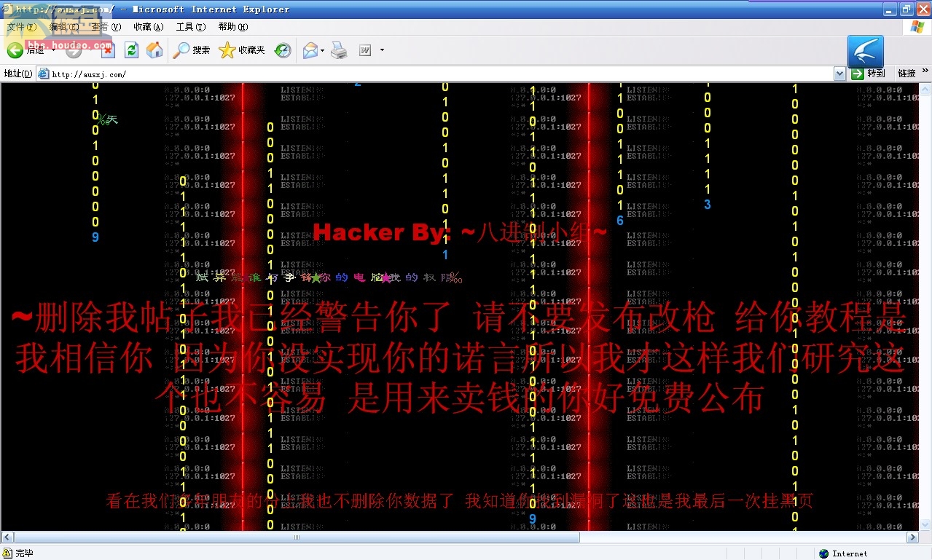Click the 'Hacker By: ~八进制小组~' heading
Image resolution: width=932 pixels, height=560 pixels.
[x=460, y=232]
